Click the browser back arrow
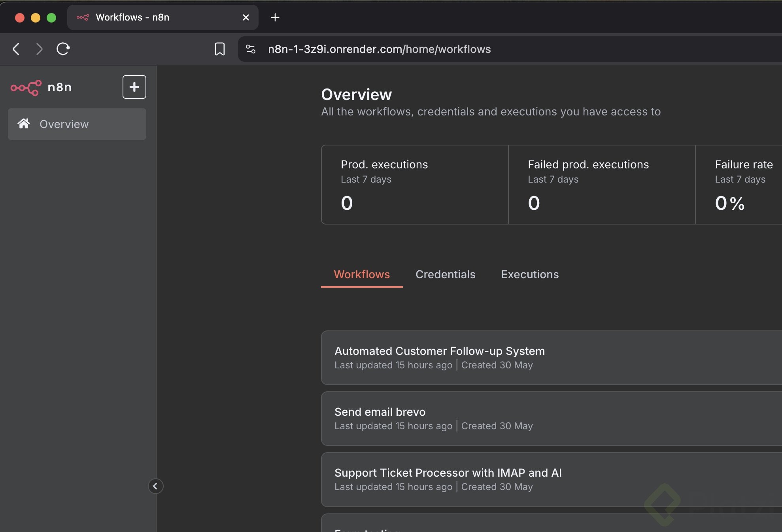This screenshot has height=532, width=782. point(16,49)
